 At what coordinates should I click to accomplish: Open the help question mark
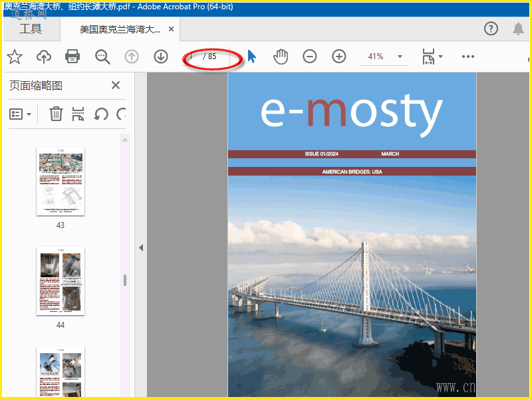(491, 29)
